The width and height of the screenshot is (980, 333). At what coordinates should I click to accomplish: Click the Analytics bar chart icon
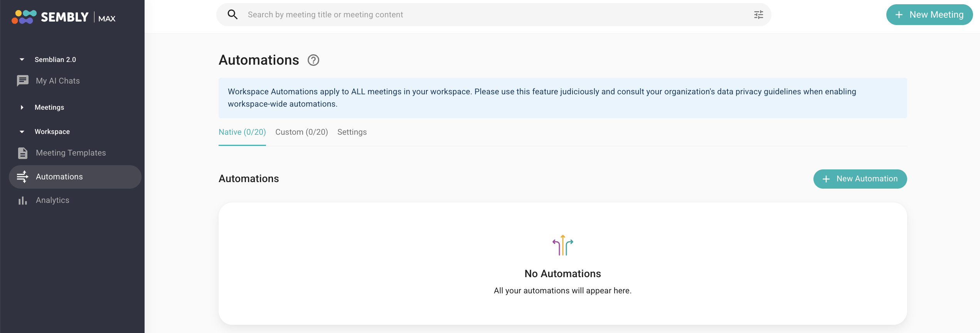click(x=23, y=201)
